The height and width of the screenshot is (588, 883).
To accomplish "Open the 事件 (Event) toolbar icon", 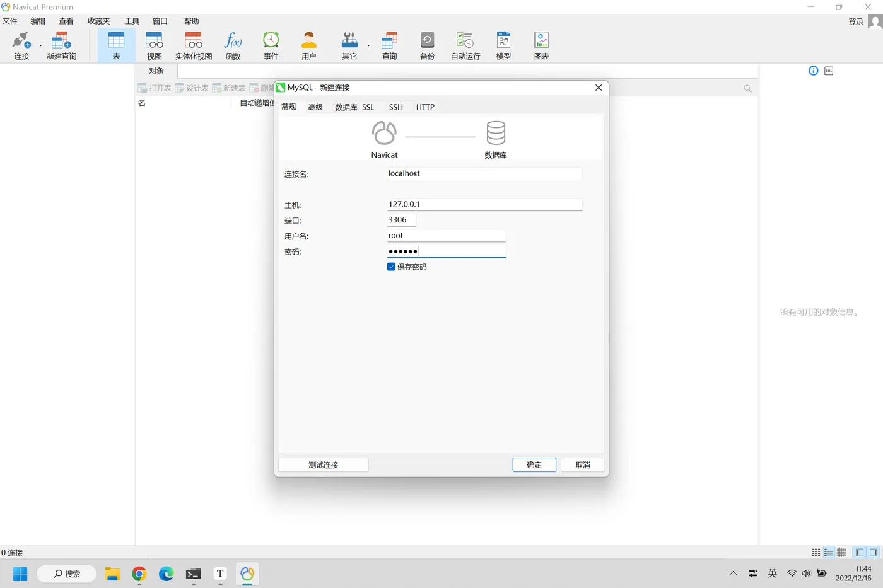I will click(271, 45).
